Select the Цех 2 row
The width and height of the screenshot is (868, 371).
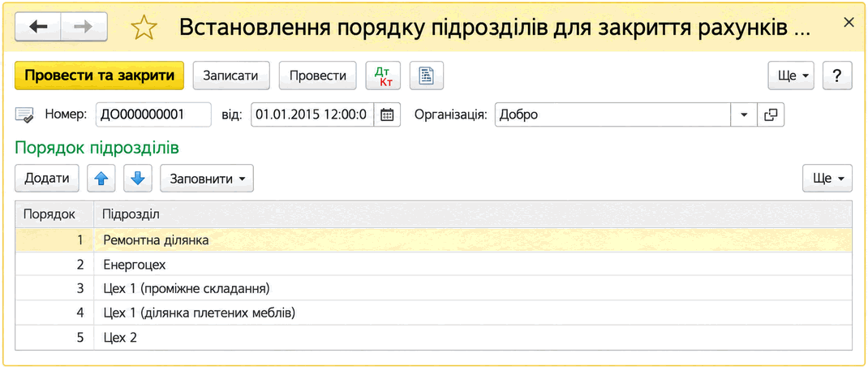click(433, 337)
